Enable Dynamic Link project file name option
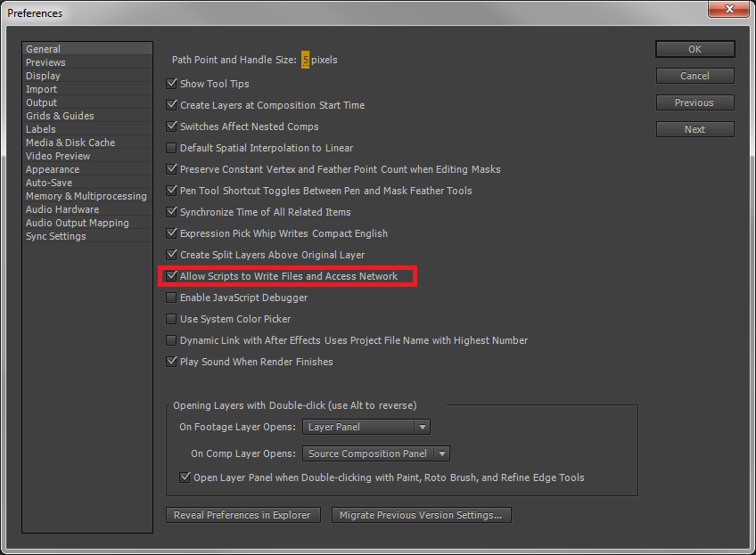This screenshot has width=756, height=555. pyautogui.click(x=171, y=340)
